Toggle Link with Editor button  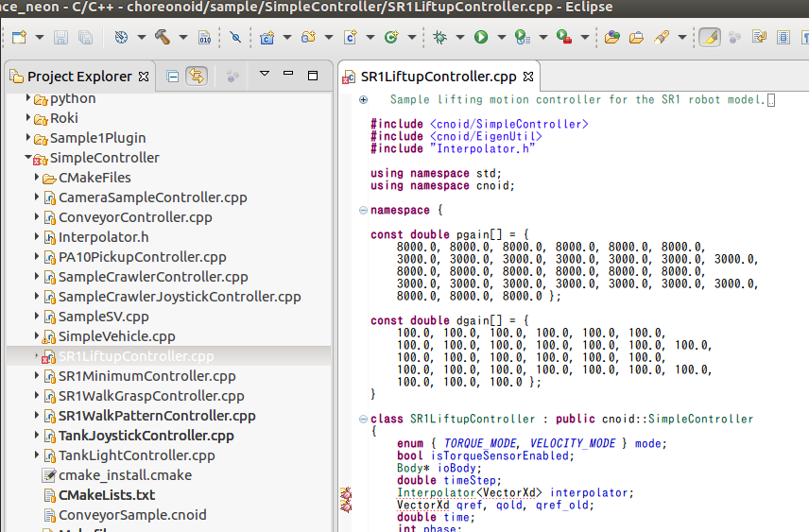click(197, 77)
